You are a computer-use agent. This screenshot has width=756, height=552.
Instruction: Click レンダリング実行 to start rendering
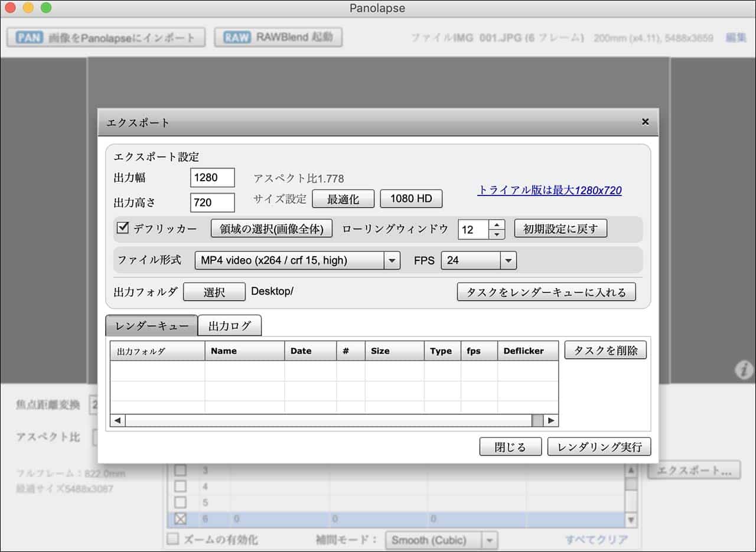click(x=599, y=447)
